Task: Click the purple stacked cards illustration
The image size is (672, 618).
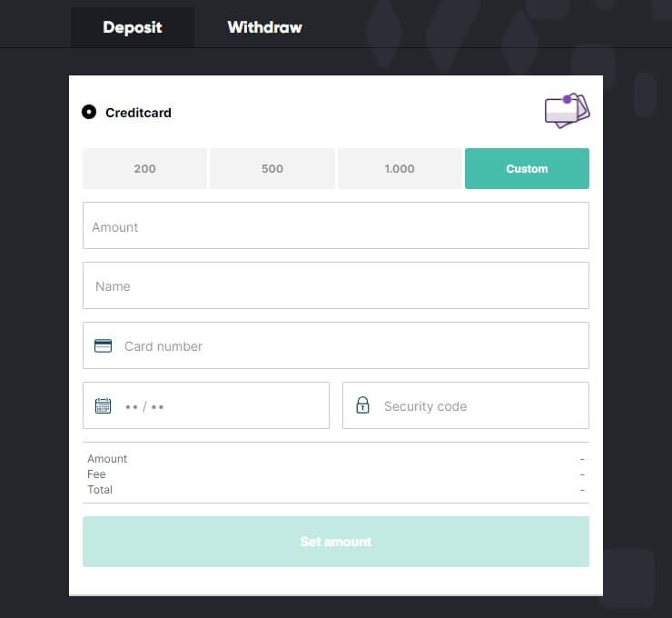Action: click(x=567, y=111)
